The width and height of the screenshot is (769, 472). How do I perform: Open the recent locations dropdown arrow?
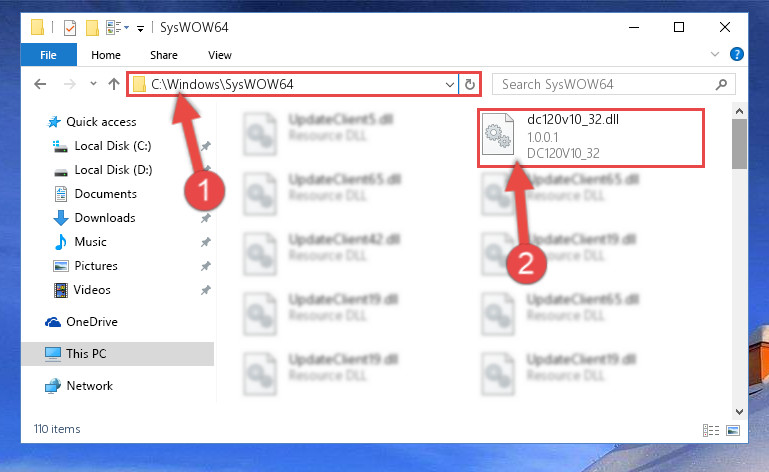[x=93, y=84]
